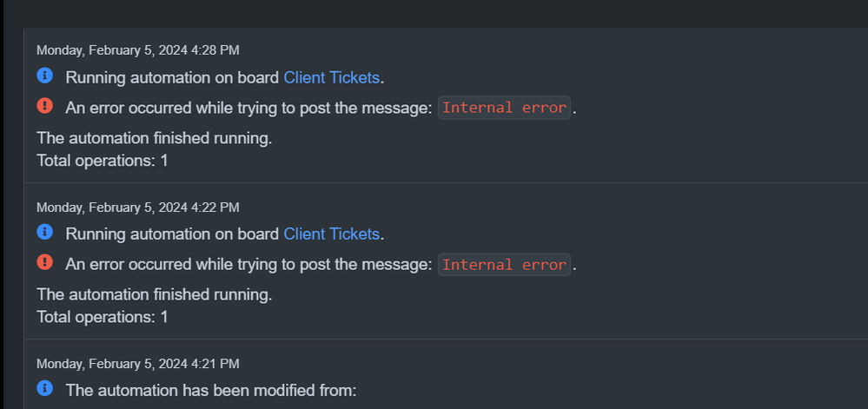Click 'Total operations: 1' in the 4:28 PM entry
Screen dimensions: 868x409
click(103, 161)
